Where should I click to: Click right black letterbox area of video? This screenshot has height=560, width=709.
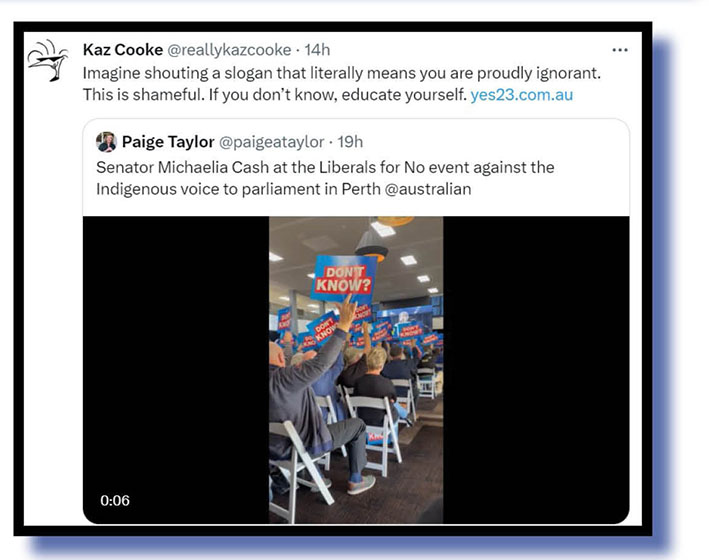(x=536, y=370)
